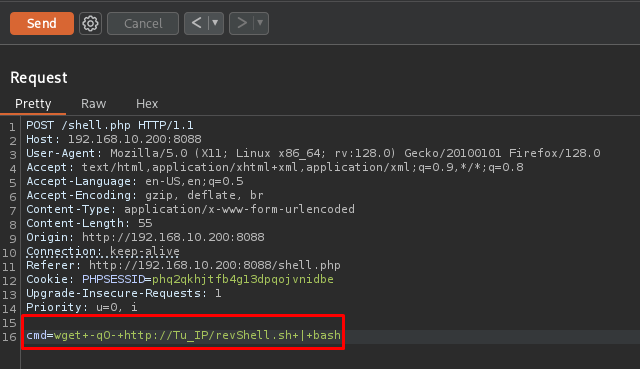
Task: Click the POST /shell.php request line
Action: click(x=110, y=125)
